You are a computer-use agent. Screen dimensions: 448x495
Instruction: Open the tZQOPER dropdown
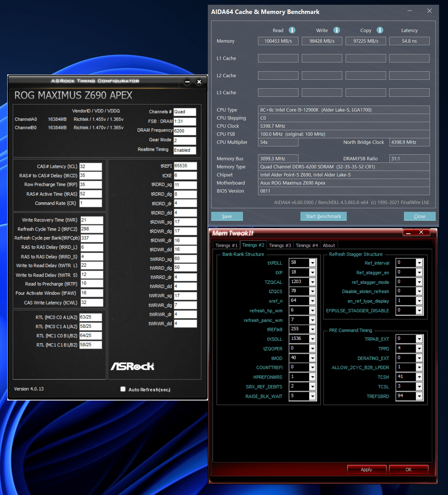coord(313,349)
